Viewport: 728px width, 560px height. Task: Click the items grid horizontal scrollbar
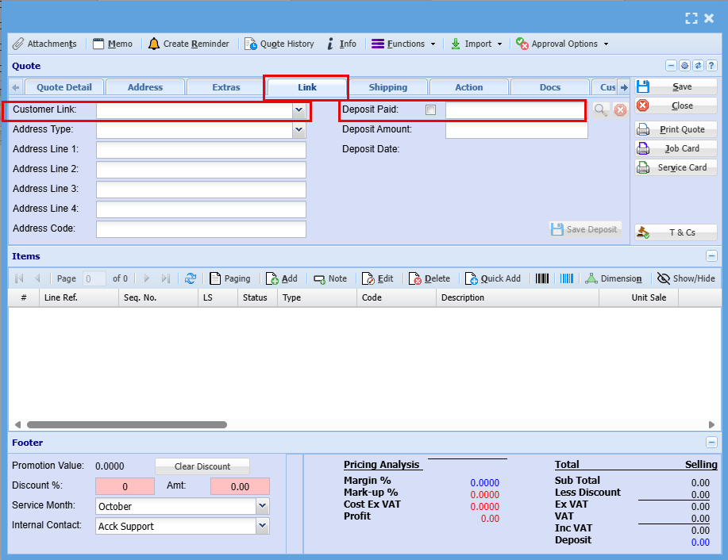(127, 425)
